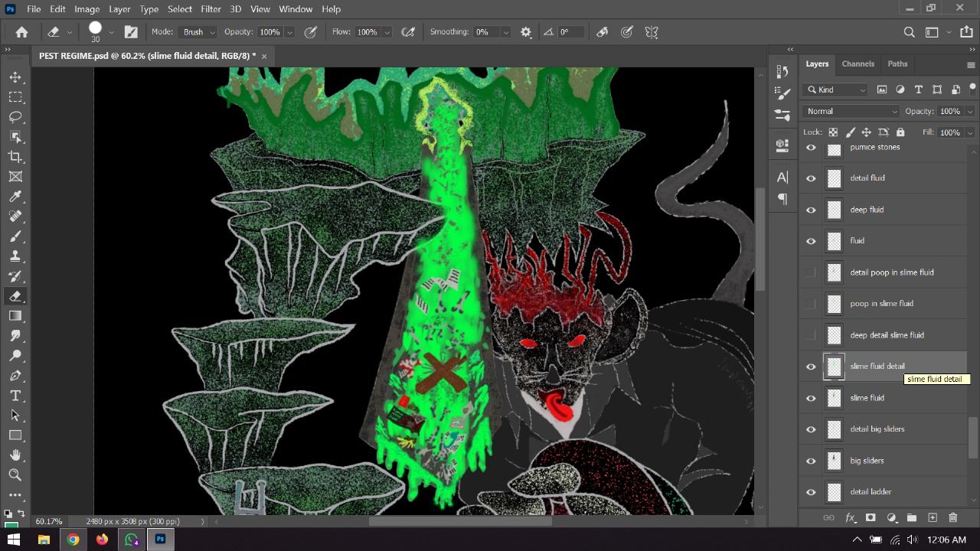Image resolution: width=980 pixels, height=551 pixels.
Task: Open the Filter menu
Action: (211, 9)
